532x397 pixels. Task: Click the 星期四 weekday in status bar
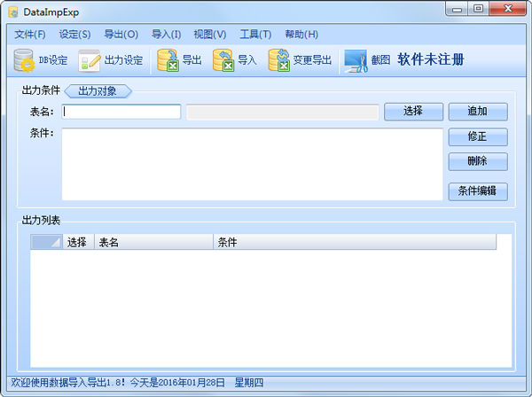(x=249, y=383)
